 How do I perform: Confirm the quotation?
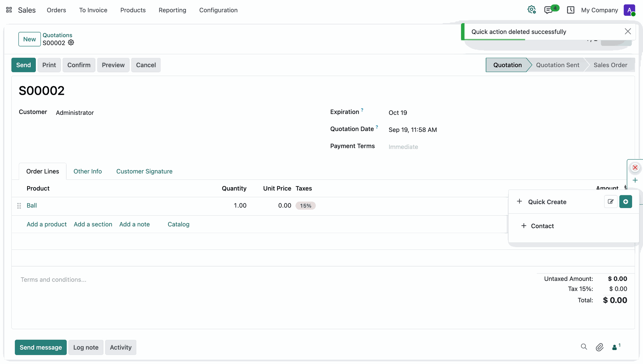(x=79, y=65)
